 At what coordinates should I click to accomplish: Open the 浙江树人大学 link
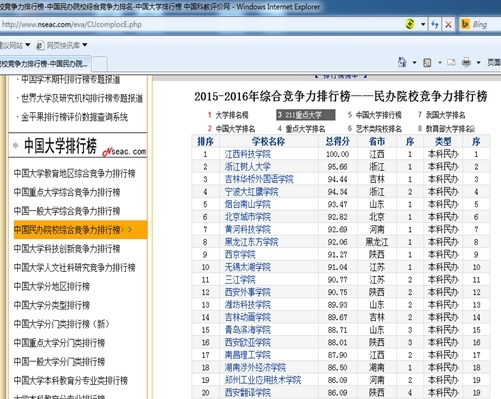pyautogui.click(x=247, y=167)
